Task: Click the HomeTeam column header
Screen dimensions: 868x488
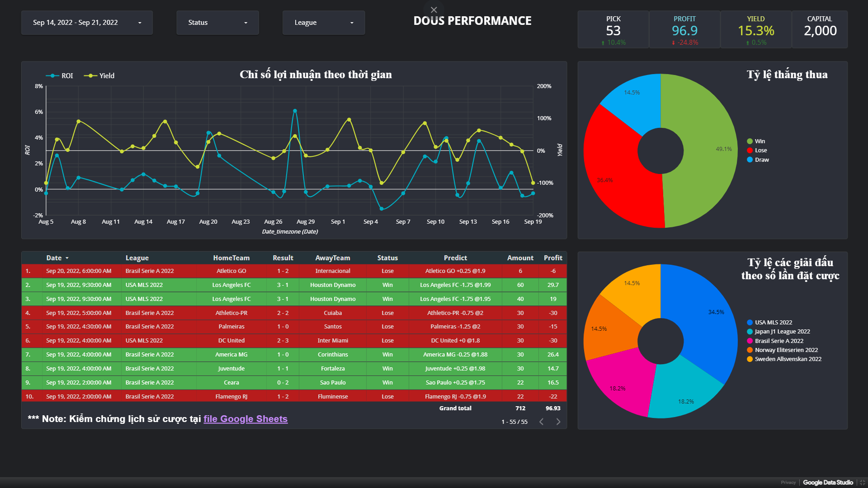Action: (231, 258)
